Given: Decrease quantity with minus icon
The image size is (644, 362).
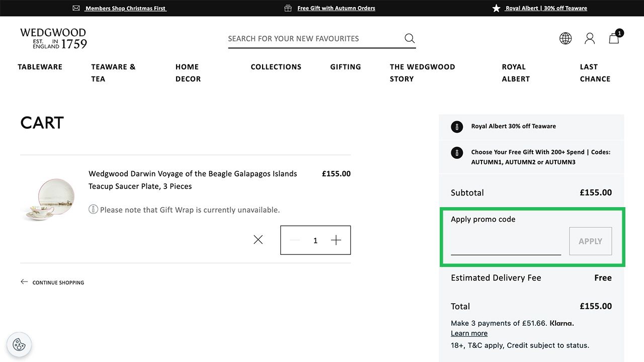Looking at the screenshot, I should click(295, 240).
